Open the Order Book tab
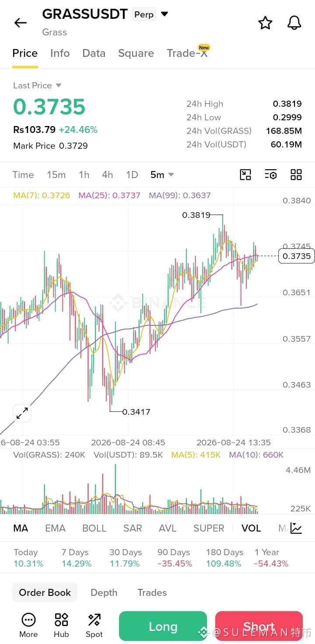Viewport: 315px width, 644px height. coord(45,592)
